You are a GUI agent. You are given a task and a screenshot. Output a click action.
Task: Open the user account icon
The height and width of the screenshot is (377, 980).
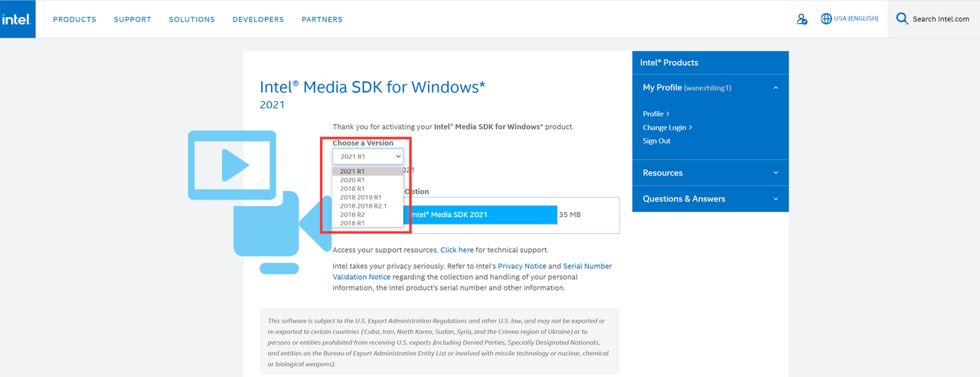click(x=802, y=19)
